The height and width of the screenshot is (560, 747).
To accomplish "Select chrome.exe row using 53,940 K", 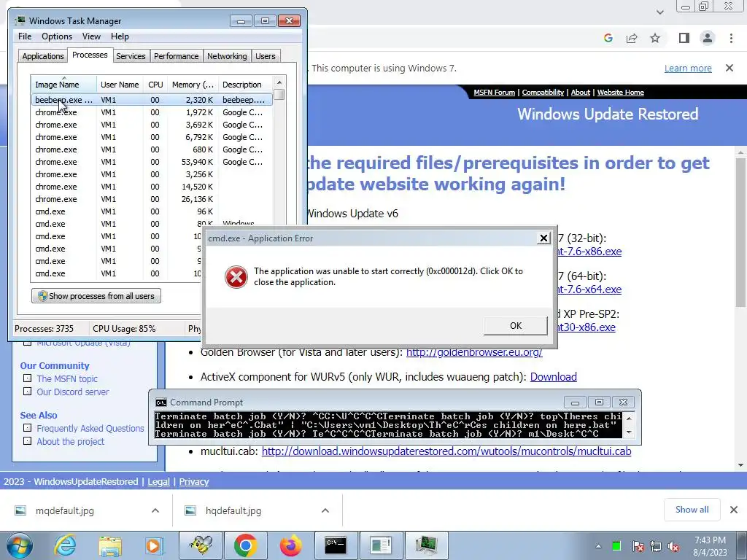I will point(152,162).
